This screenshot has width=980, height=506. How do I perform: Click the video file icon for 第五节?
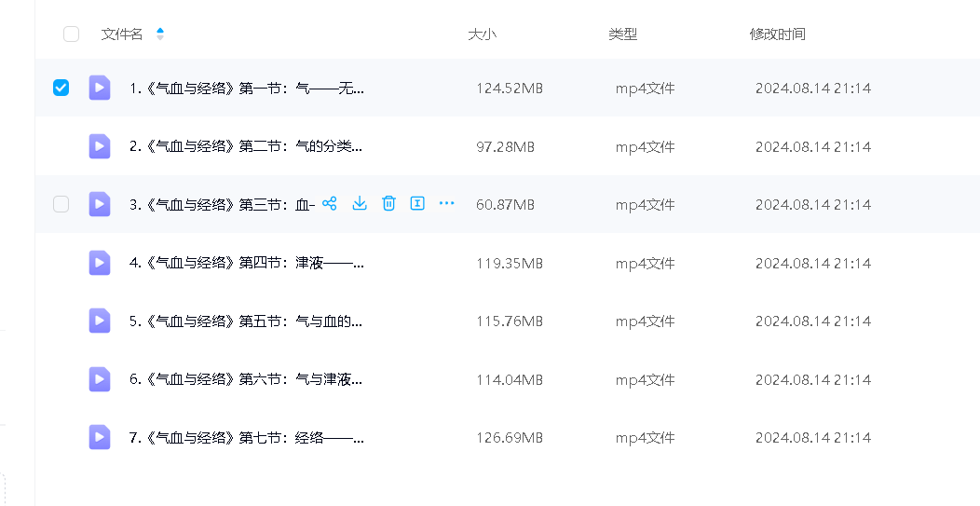(x=100, y=321)
